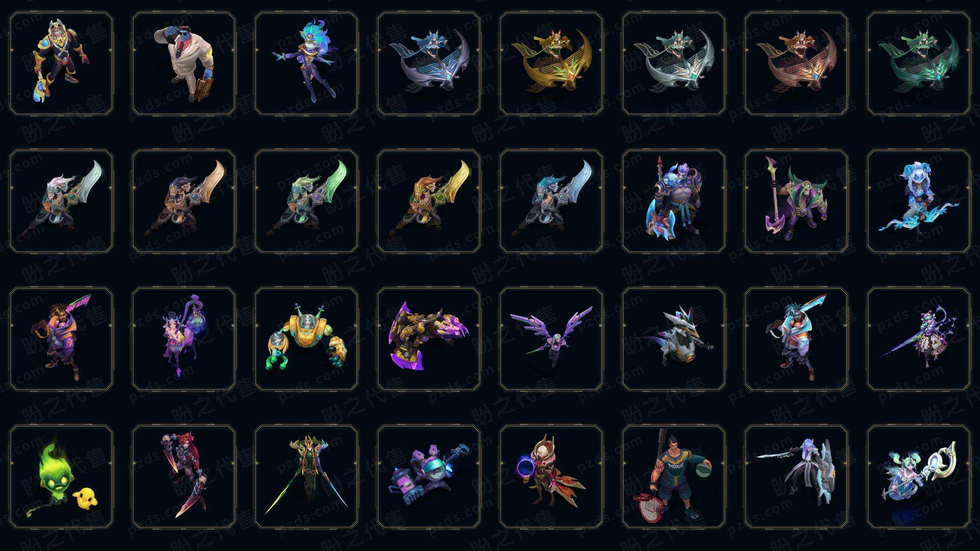
Task: Click the basketball player in Noxus jersey
Action: click(674, 477)
